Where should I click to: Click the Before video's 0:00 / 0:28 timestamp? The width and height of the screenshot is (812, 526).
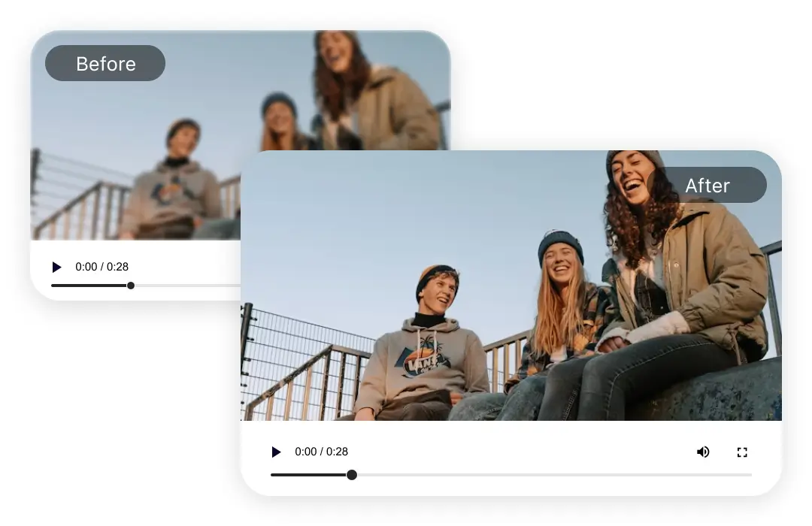point(101,267)
